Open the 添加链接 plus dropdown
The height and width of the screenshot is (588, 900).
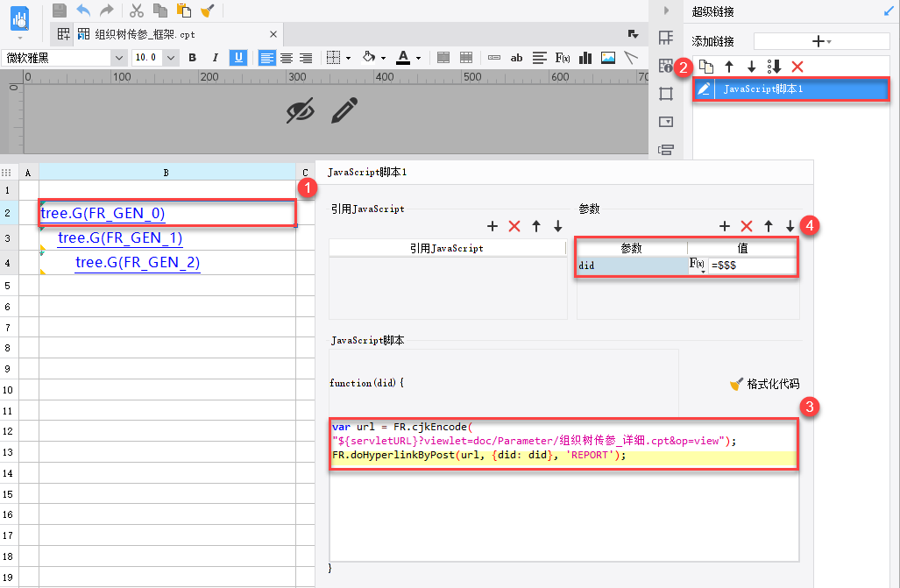click(821, 41)
